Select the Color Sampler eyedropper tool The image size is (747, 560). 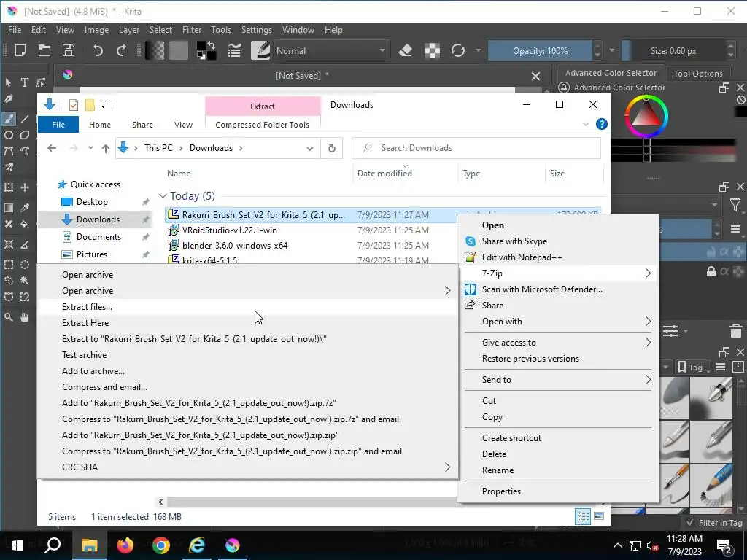point(25,208)
